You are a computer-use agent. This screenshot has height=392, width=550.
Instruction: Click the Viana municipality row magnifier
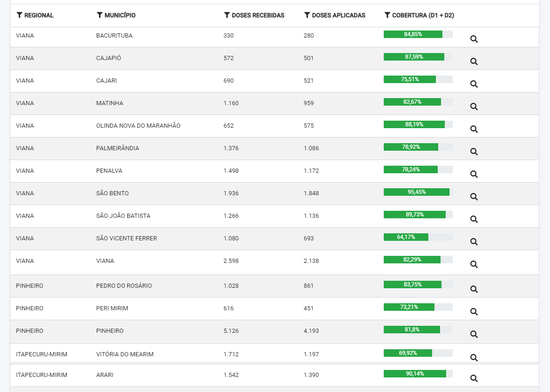point(474,264)
